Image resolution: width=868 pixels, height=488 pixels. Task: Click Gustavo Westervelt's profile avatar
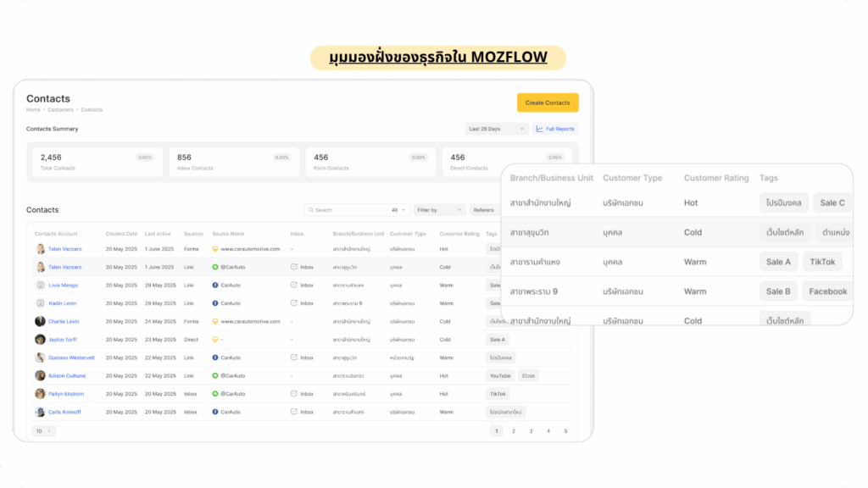point(40,358)
